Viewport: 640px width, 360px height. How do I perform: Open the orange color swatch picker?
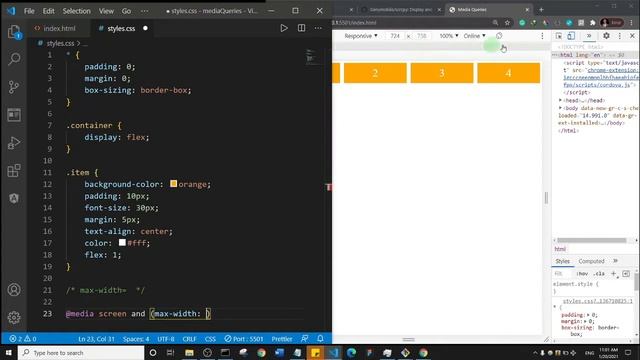click(x=173, y=184)
